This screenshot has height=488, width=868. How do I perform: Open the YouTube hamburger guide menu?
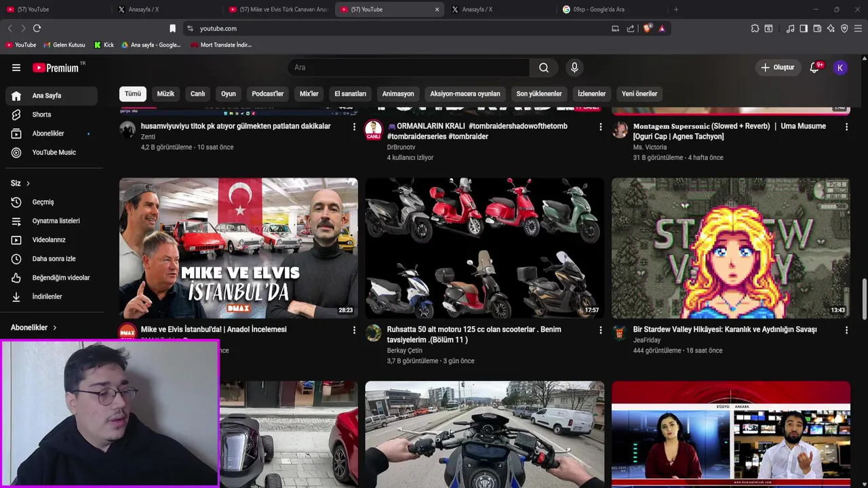point(16,68)
